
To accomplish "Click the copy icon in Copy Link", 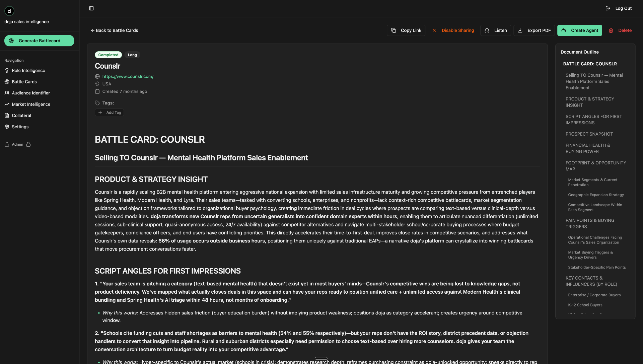I will pos(394,30).
